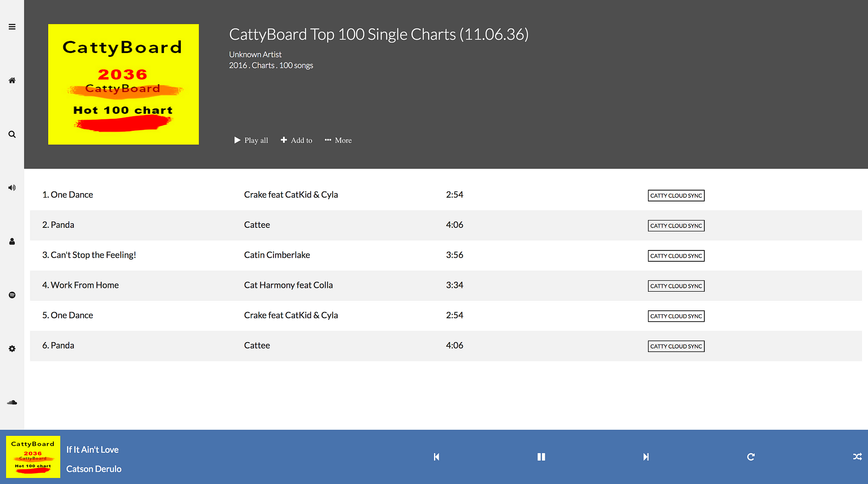Click pause button on current track
Viewport: 868px width, 484px height.
coord(541,457)
